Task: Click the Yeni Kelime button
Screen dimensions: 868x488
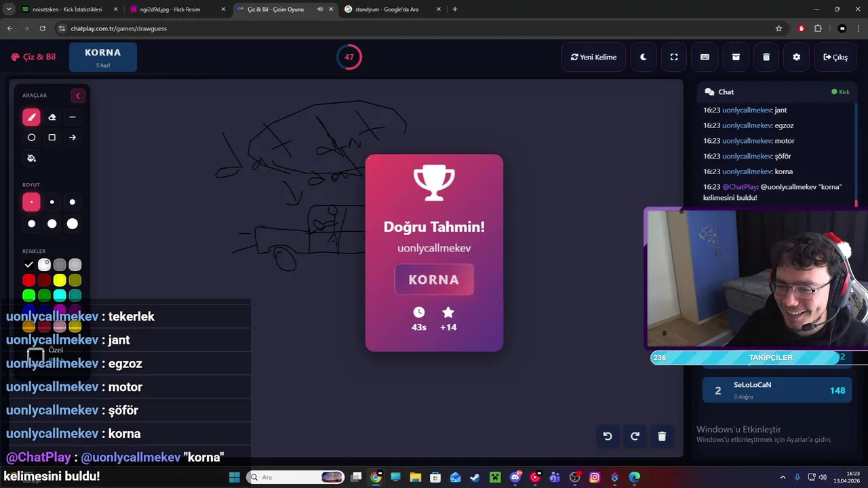Action: pos(593,57)
